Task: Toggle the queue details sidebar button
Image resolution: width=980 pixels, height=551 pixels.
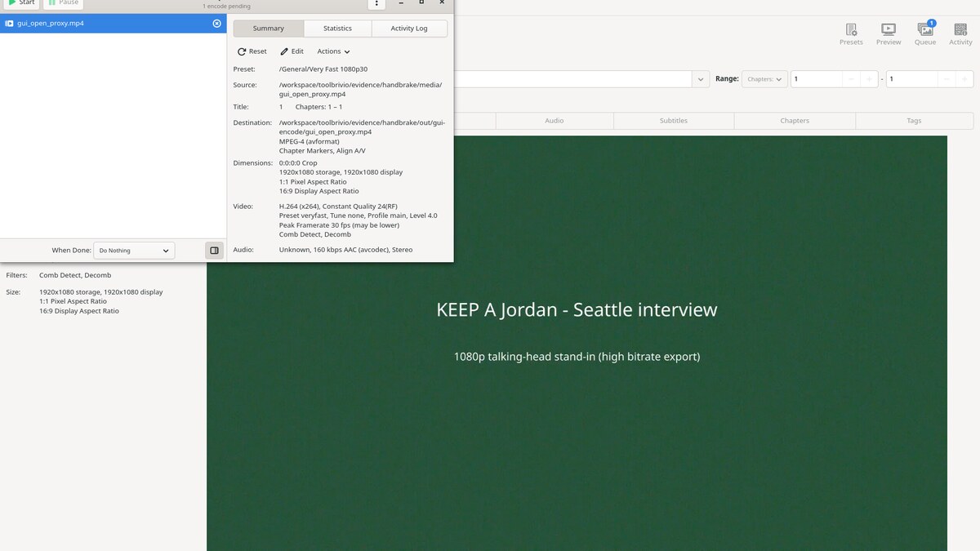Action: 214,251
